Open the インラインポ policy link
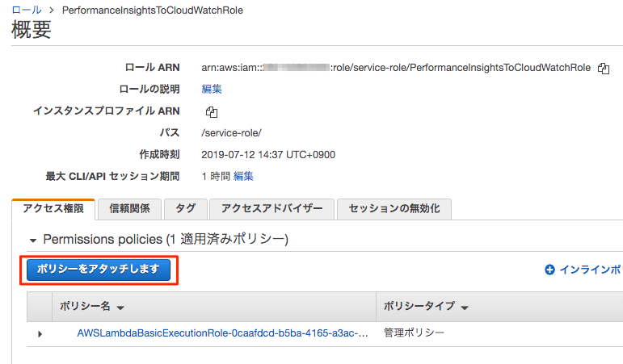Image resolution: width=623 pixels, height=364 pixels. 590,270
